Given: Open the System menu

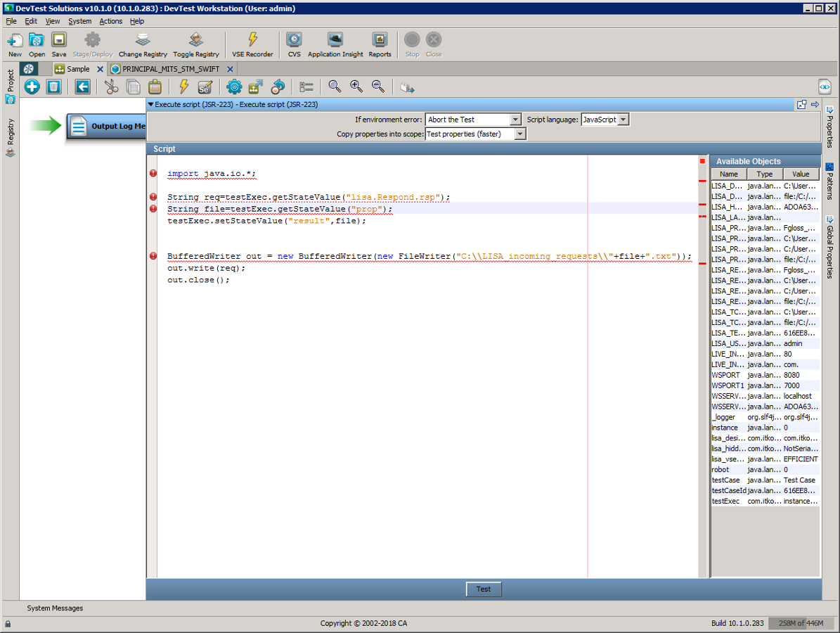Looking at the screenshot, I should pos(80,21).
